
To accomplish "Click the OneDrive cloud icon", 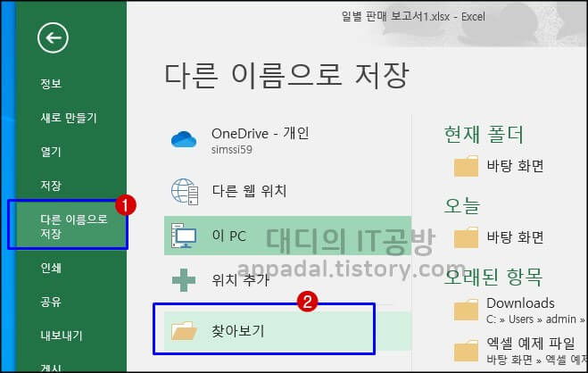I will pos(184,139).
